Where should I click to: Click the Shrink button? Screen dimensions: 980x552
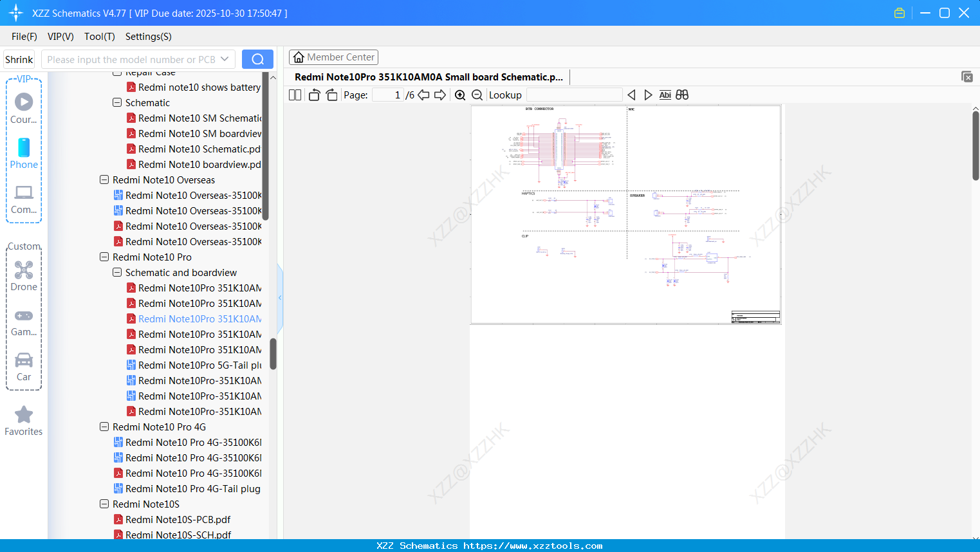point(18,59)
